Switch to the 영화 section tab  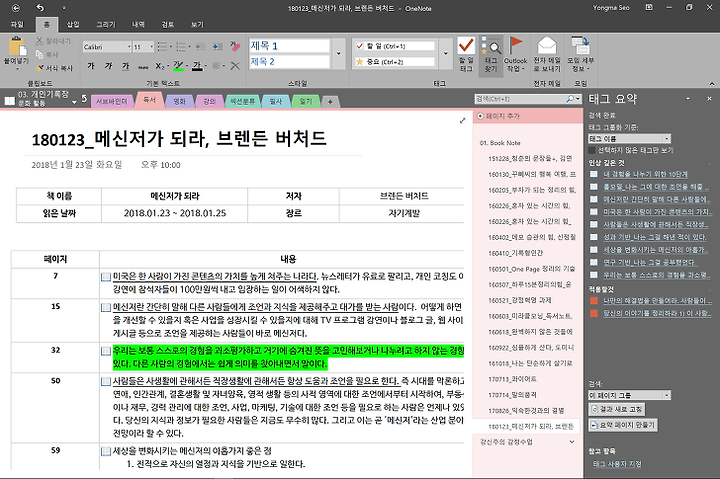click(180, 101)
